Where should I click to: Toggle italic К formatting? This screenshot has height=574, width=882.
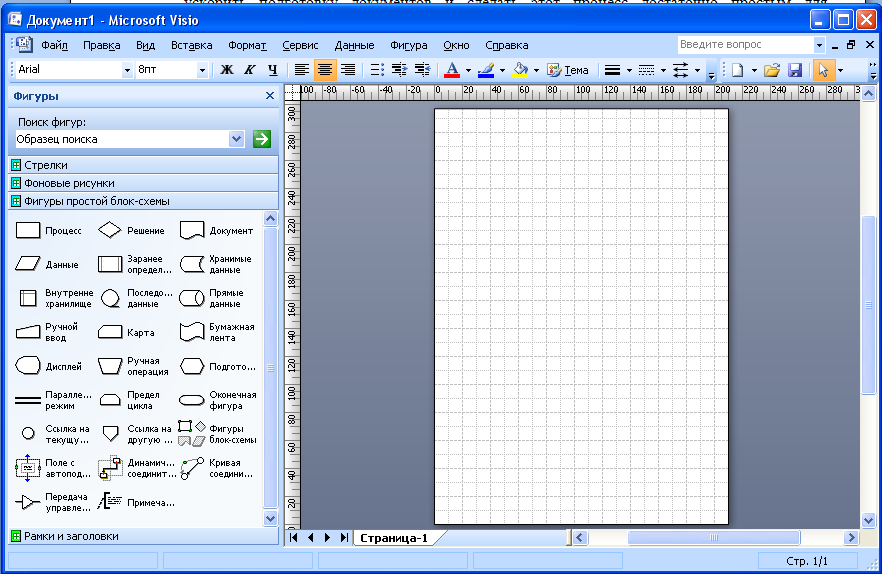click(x=250, y=70)
